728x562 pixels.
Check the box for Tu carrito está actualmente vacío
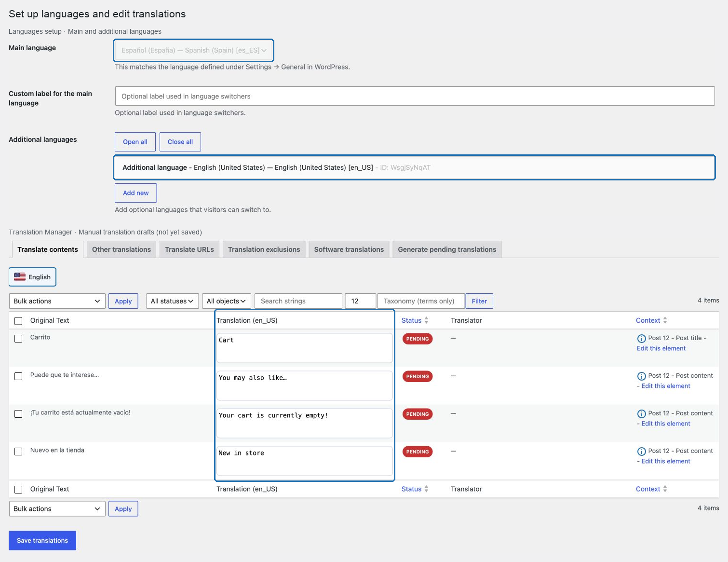(x=18, y=414)
